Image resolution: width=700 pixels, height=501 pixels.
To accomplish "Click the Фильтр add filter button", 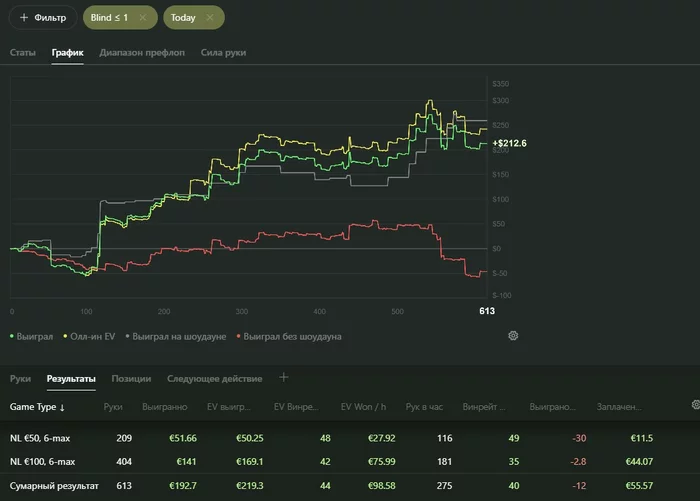I will click(x=42, y=18).
